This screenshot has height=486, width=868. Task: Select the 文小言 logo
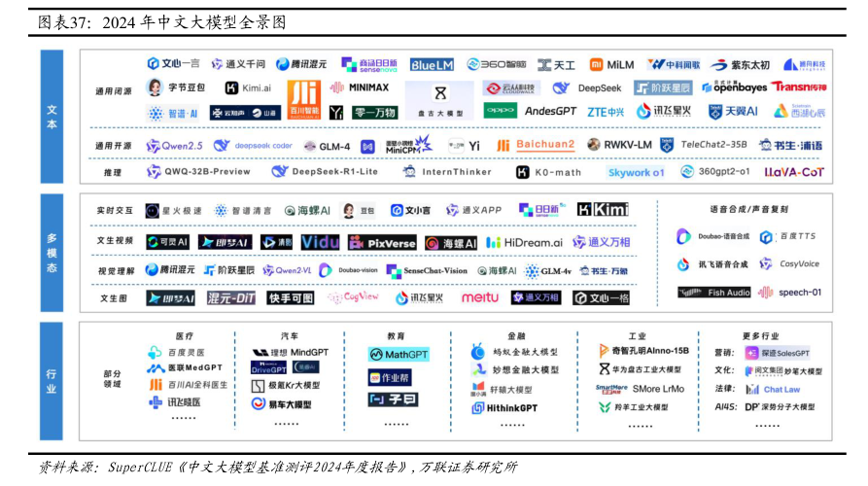click(410, 210)
